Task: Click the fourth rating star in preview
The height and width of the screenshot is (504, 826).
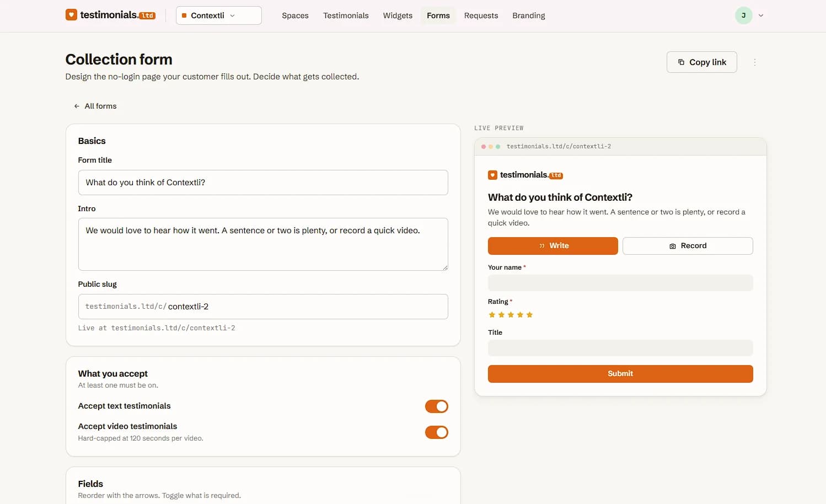Action: pyautogui.click(x=520, y=315)
